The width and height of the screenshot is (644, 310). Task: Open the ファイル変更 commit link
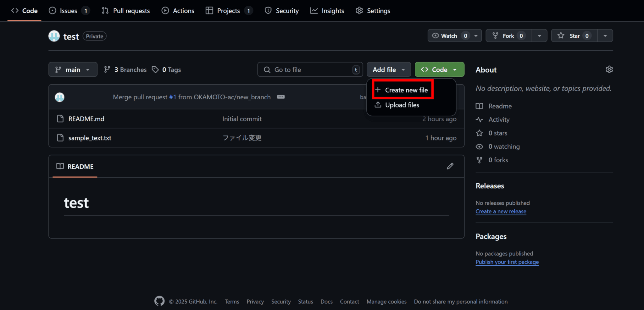point(242,138)
